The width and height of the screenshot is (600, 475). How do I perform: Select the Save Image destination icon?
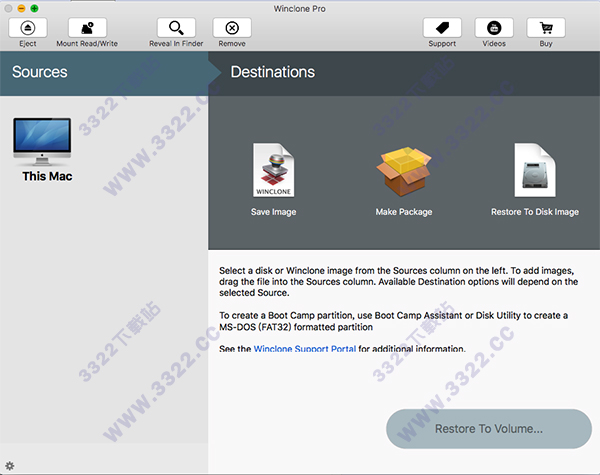tap(273, 172)
